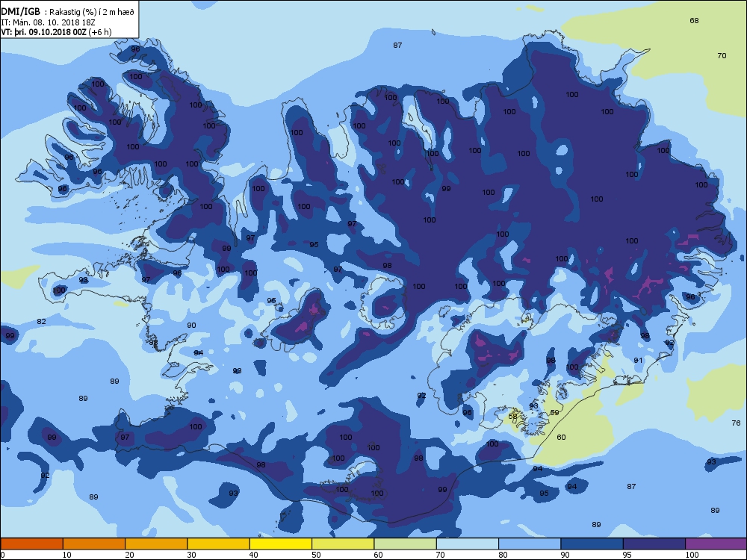Click the legend scale label 30
The height and width of the screenshot is (560, 747).
click(191, 555)
